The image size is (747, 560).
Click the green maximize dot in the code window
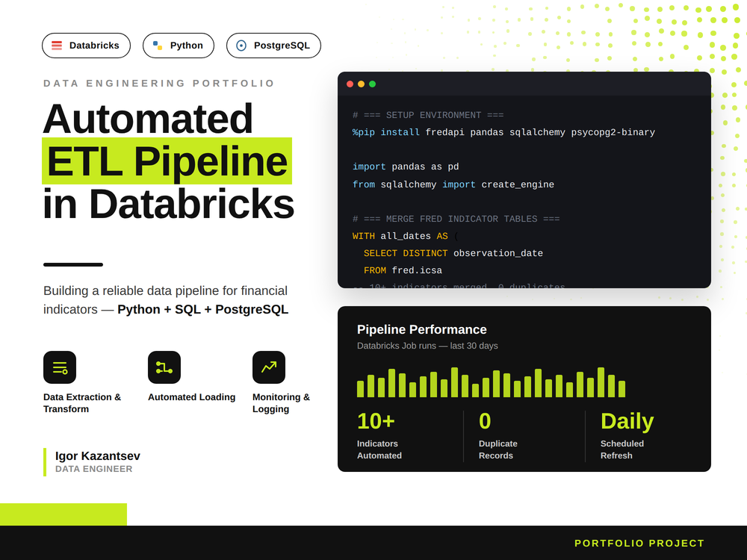click(x=373, y=84)
